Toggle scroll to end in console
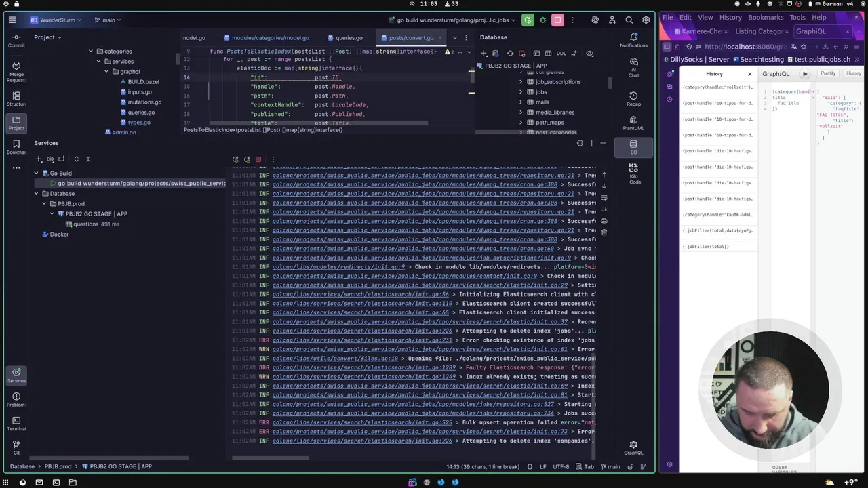868x488 pixels. (604, 209)
